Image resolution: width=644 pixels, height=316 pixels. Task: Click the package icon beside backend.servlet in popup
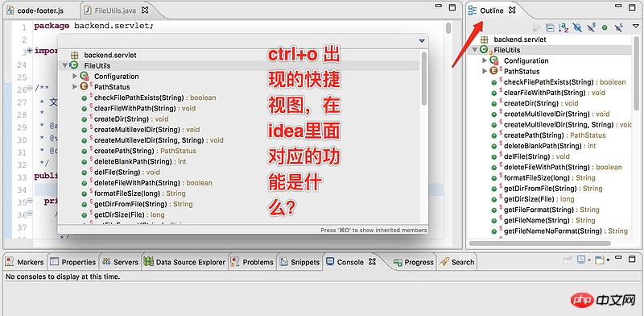pos(74,55)
